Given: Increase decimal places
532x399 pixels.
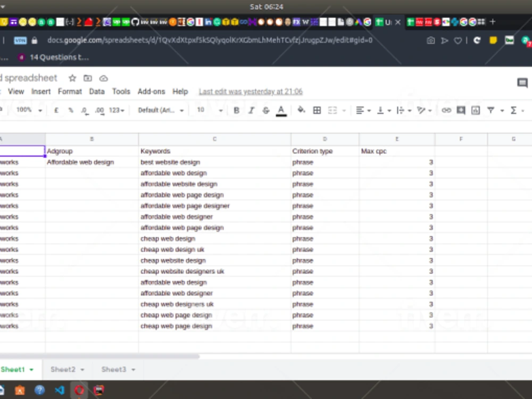Looking at the screenshot, I should pos(99,111).
